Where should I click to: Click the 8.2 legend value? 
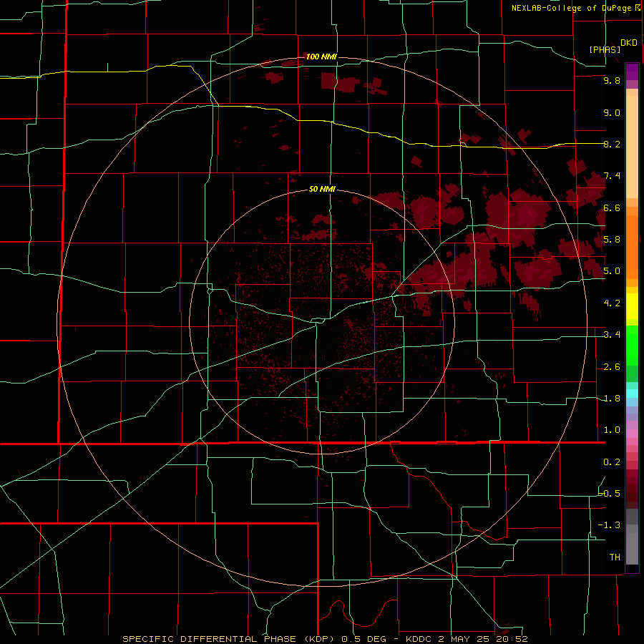pyautogui.click(x=612, y=144)
